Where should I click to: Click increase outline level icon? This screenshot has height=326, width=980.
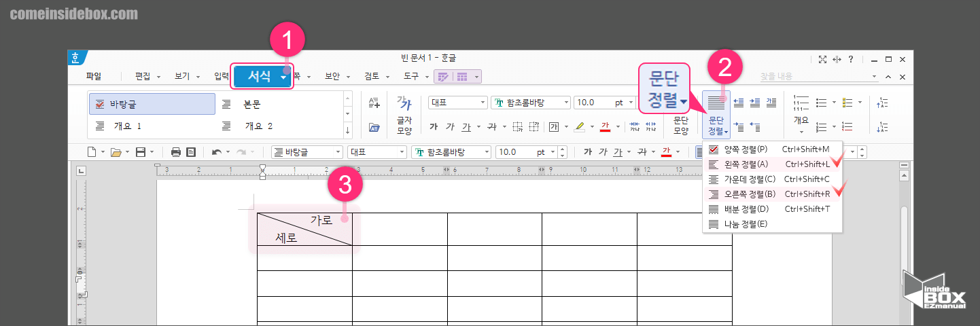[x=882, y=103]
